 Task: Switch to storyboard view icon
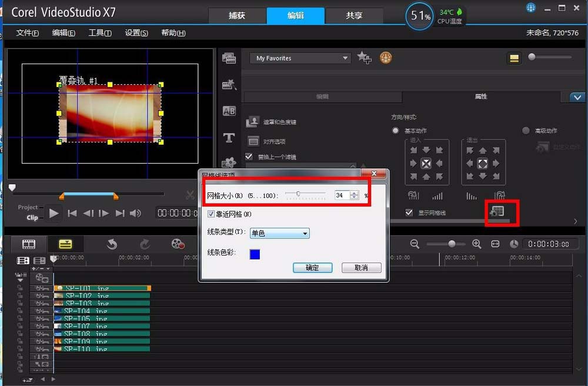(x=29, y=245)
